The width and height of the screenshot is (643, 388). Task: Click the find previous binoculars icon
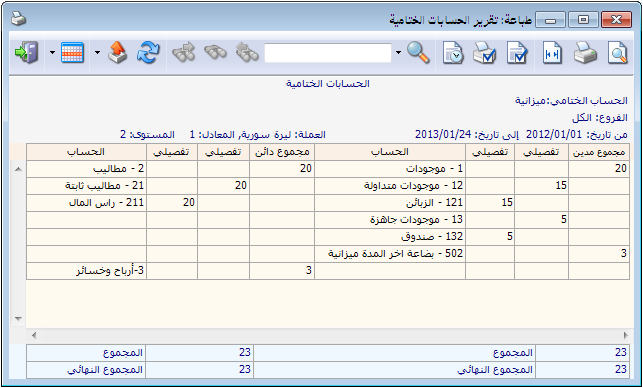[247, 53]
